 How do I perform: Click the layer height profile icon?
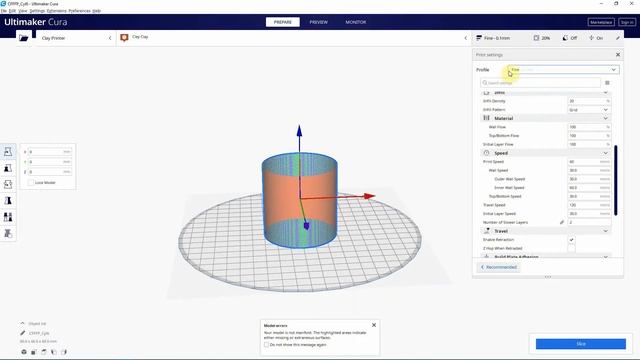(479, 38)
